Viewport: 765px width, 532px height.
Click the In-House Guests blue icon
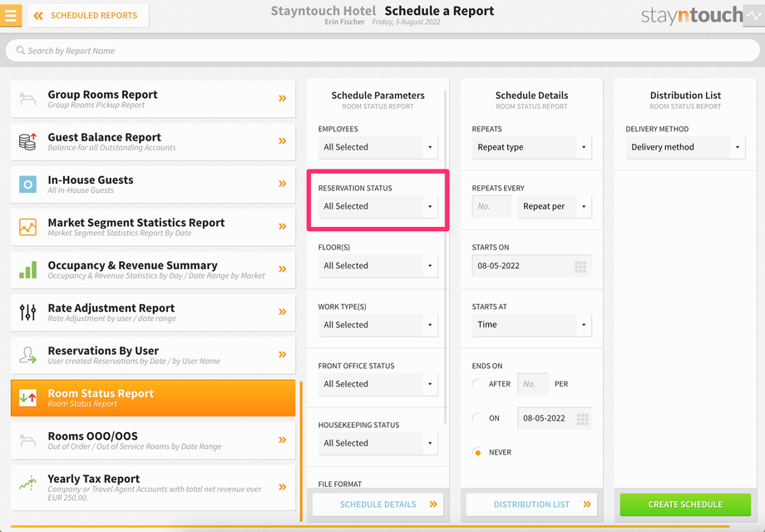tap(27, 185)
